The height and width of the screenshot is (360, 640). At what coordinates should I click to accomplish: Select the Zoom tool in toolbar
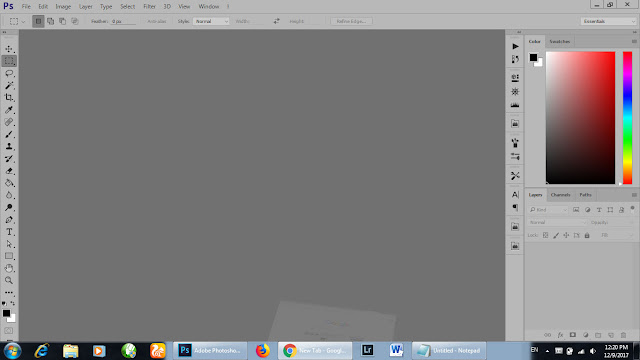pos(9,280)
